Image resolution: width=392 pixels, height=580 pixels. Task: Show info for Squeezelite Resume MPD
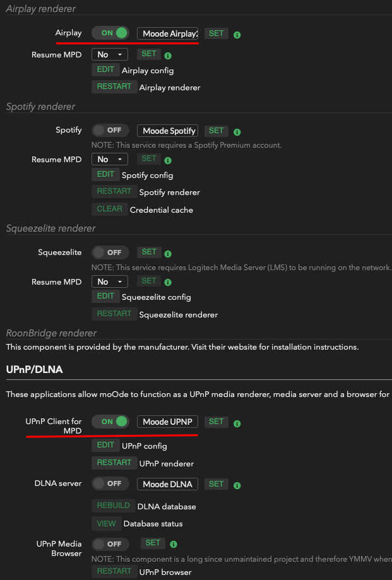pos(168,282)
